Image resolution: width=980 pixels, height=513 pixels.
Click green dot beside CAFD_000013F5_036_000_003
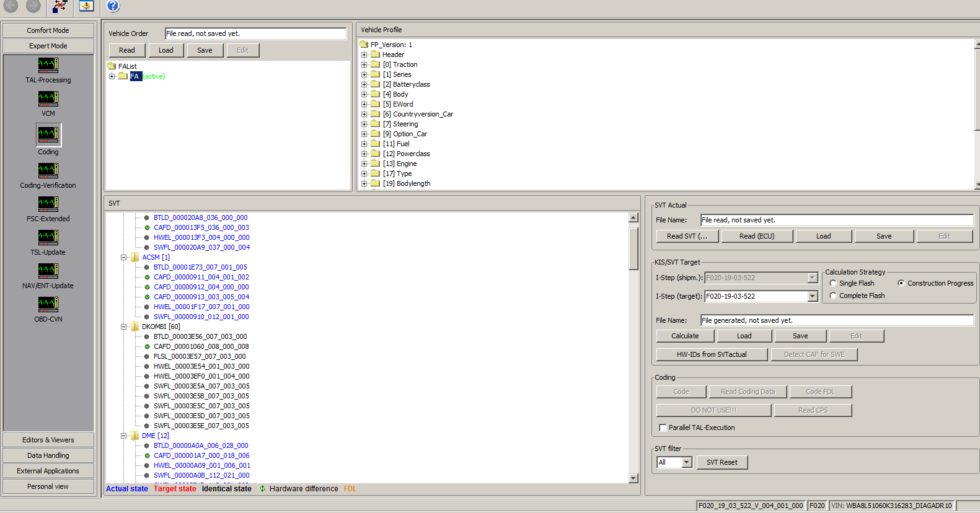147,227
